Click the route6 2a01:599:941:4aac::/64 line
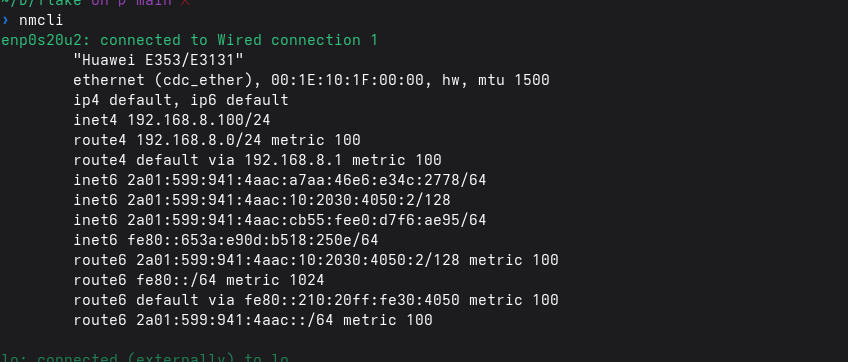 point(253,320)
